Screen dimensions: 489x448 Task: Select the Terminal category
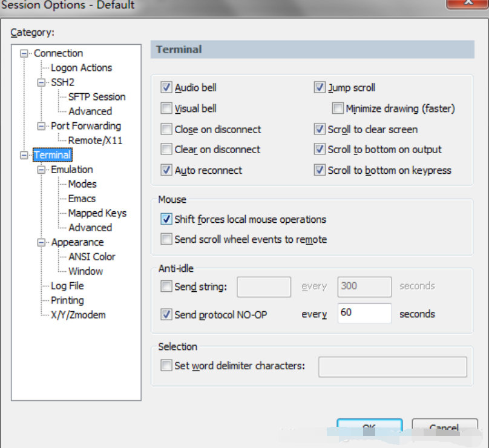pyautogui.click(x=53, y=155)
